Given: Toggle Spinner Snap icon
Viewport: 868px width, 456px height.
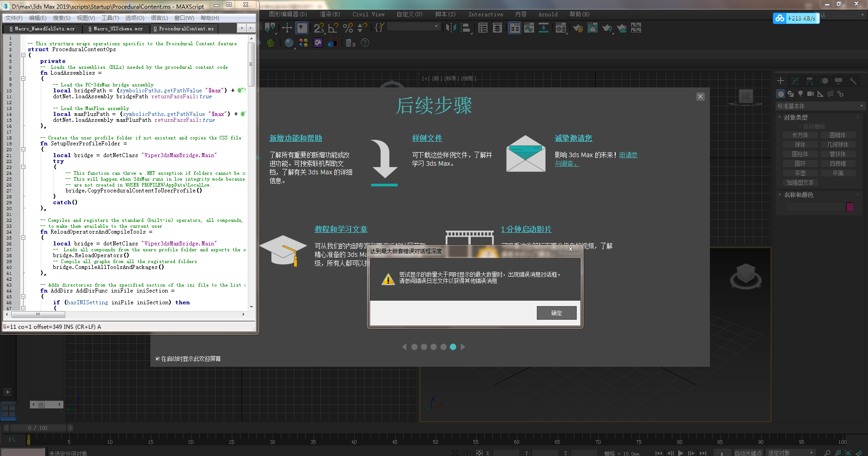Looking at the screenshot, I should pos(362,28).
